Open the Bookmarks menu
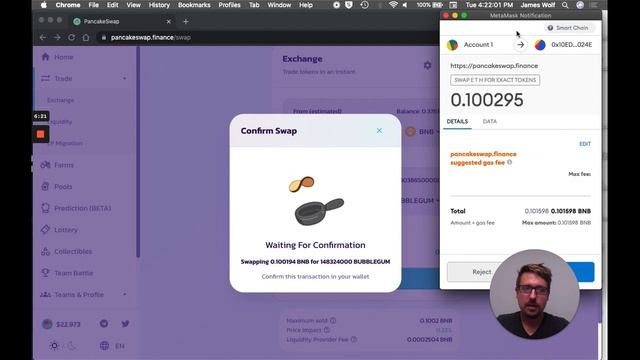Screen dimensions: 640x360 click(x=194, y=5)
